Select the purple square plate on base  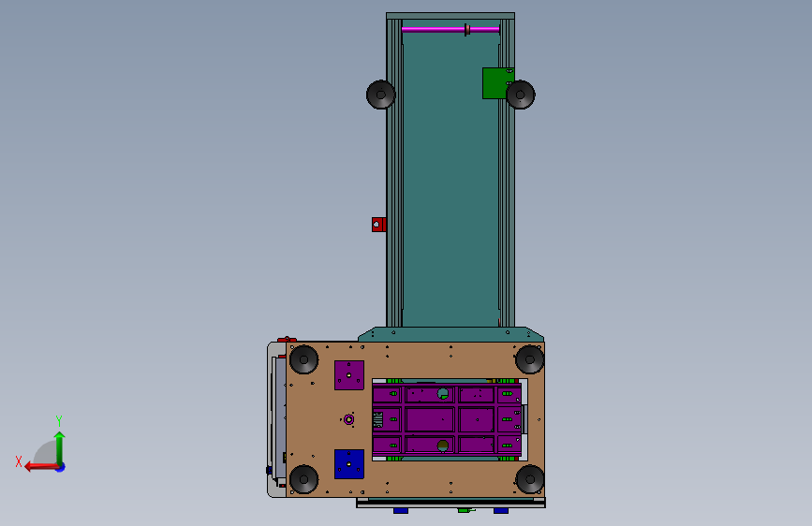click(x=349, y=375)
